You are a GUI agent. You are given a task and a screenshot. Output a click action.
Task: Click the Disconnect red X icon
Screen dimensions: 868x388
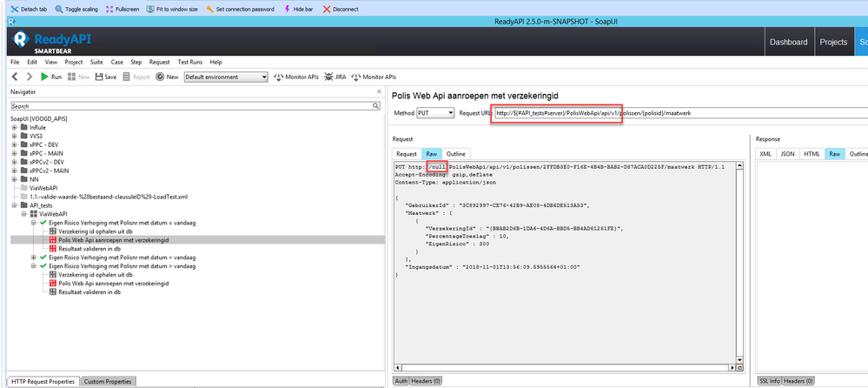pos(327,9)
